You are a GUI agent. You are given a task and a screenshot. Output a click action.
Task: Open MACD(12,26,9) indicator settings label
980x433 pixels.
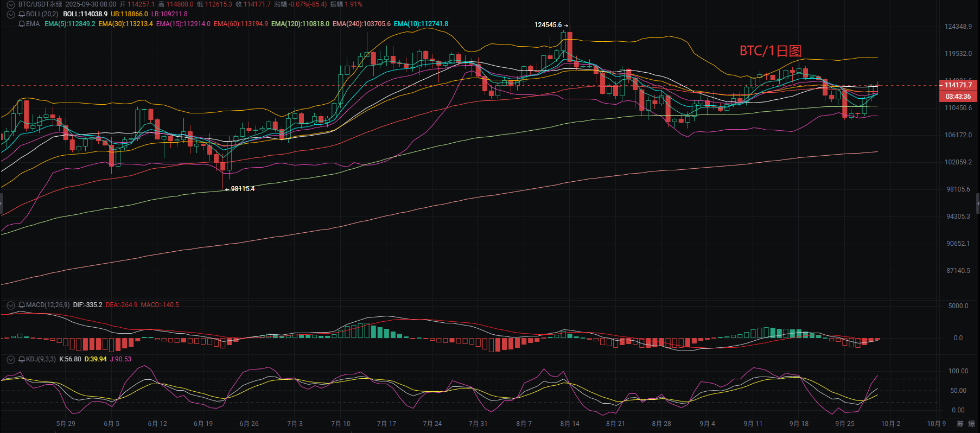(48, 305)
